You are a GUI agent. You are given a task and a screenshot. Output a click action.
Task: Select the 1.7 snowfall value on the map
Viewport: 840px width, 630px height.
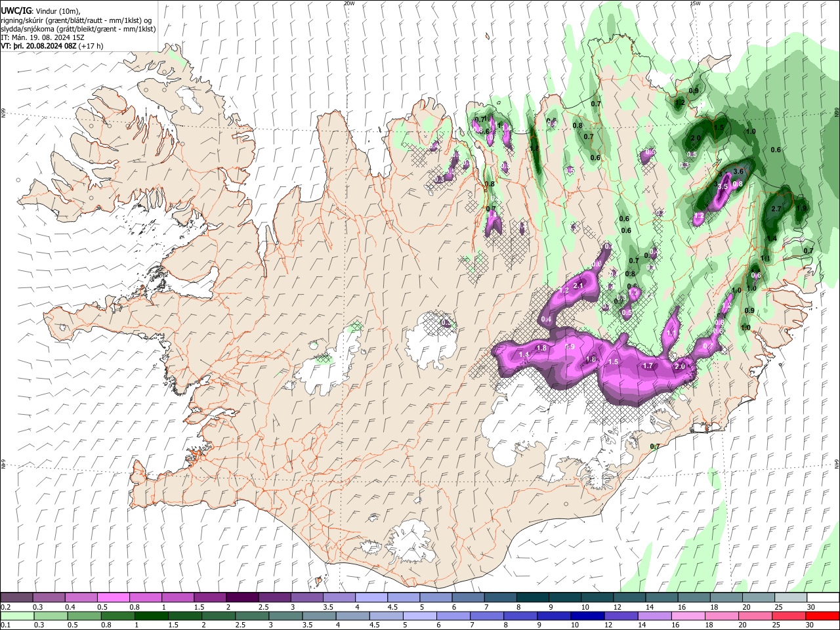pyautogui.click(x=648, y=366)
